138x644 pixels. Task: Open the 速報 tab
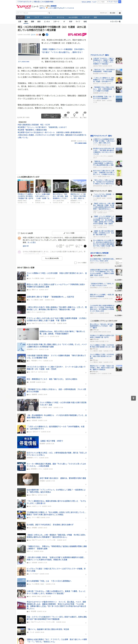[28, 17]
